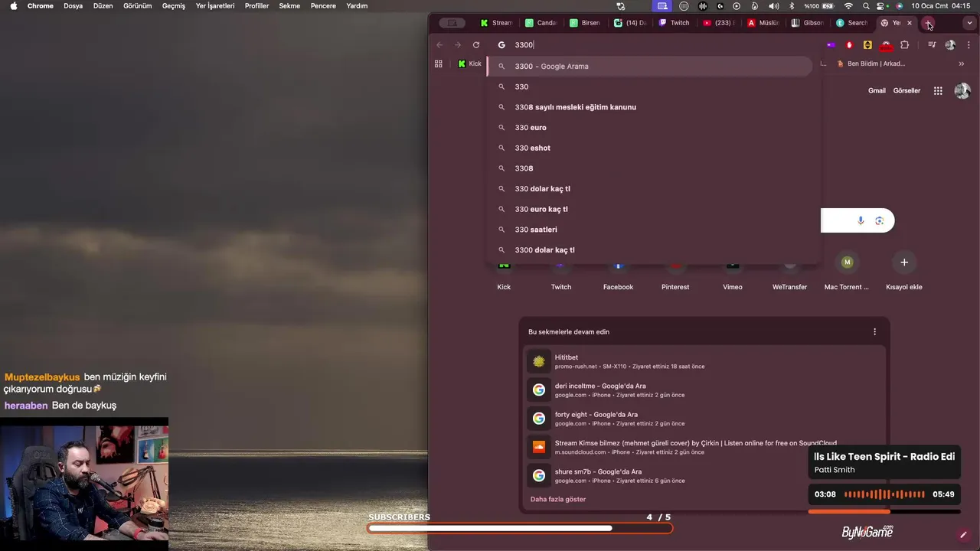Open Spotlight search in menu bar
The height and width of the screenshot is (551, 980).
click(x=866, y=5)
